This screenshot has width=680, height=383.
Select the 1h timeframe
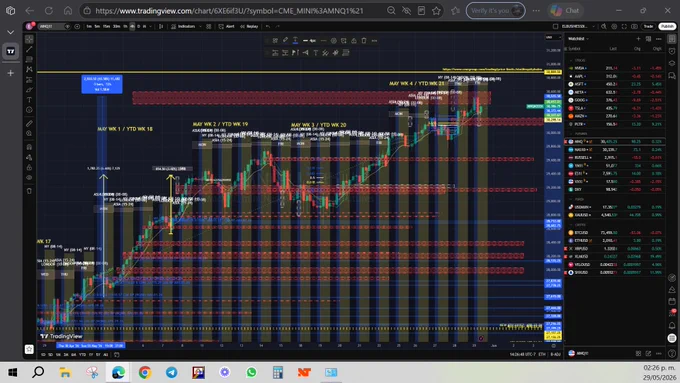tap(125, 26)
